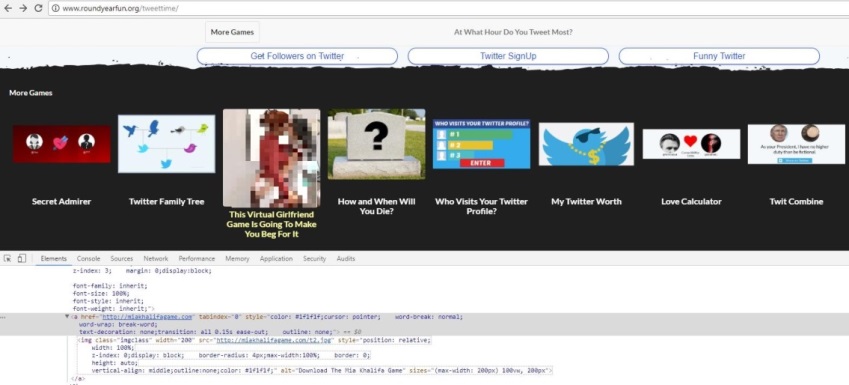Open the Twit Combine thumbnail
Viewport: 849px width, 385px height.
pos(796,144)
